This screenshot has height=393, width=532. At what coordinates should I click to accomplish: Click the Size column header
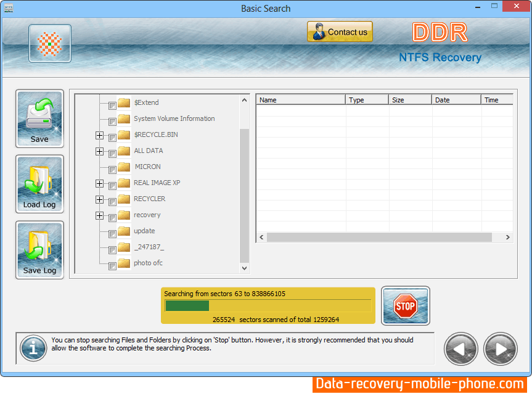pos(409,100)
